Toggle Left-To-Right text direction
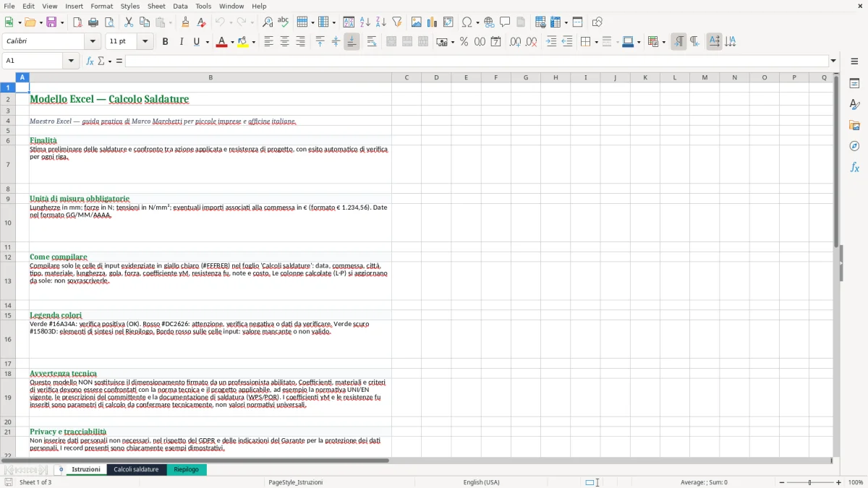The width and height of the screenshot is (868, 488). 678,42
